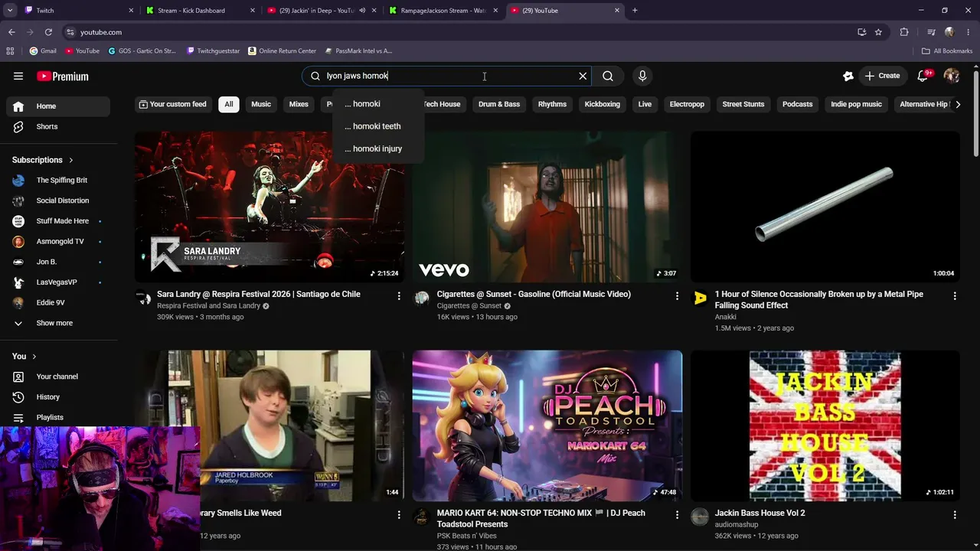Open Your channel in the sidebar
Viewport: 980px width, 551px height.
coord(58,377)
